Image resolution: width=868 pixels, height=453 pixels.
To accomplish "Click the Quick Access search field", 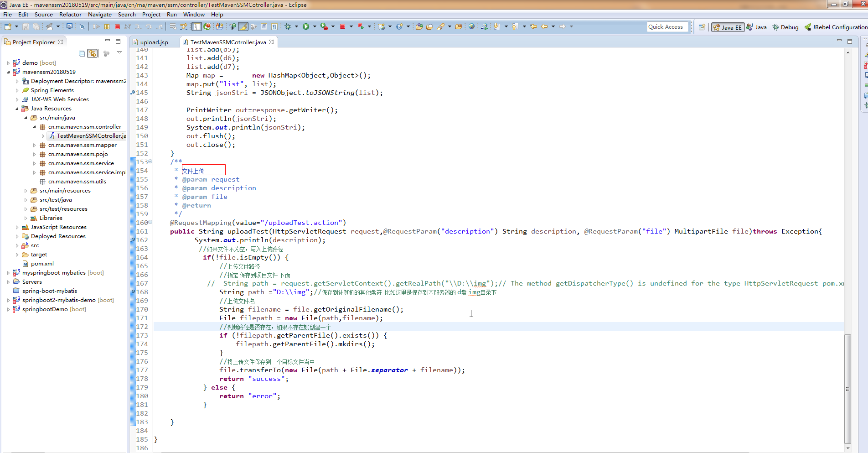I will click(x=667, y=27).
